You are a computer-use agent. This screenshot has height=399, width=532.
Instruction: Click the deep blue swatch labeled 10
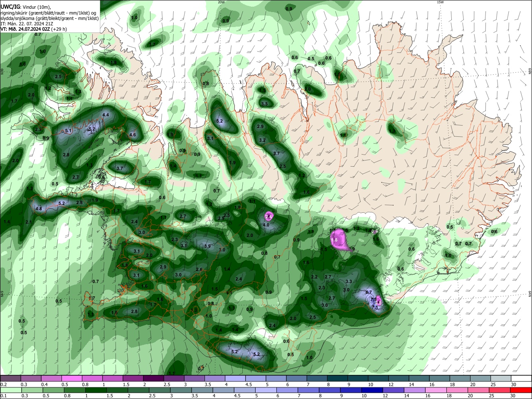(x=372, y=390)
